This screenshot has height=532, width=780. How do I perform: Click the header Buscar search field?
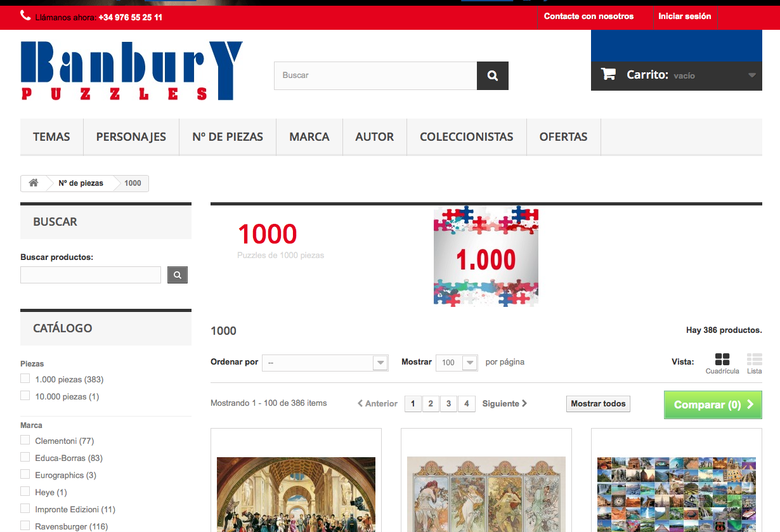coord(375,75)
